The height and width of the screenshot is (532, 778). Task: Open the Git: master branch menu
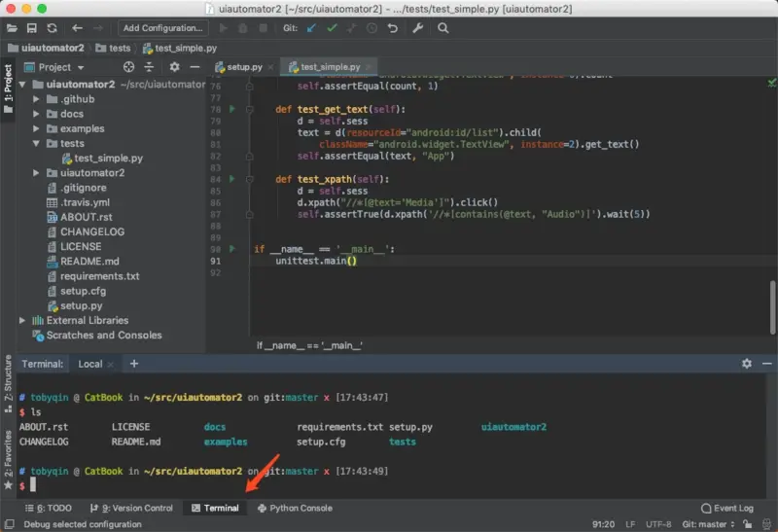[708, 524]
